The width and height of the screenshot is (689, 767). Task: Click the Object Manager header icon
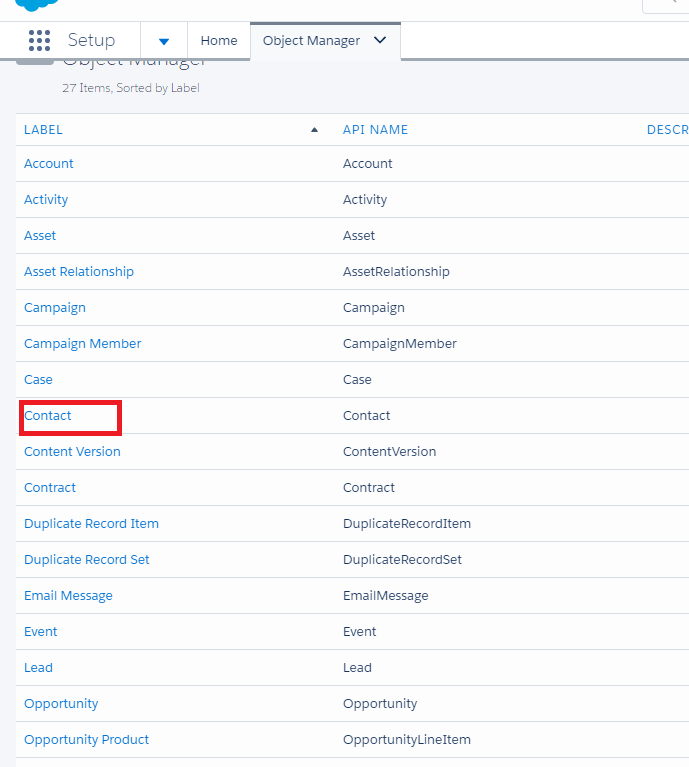(x=36, y=63)
